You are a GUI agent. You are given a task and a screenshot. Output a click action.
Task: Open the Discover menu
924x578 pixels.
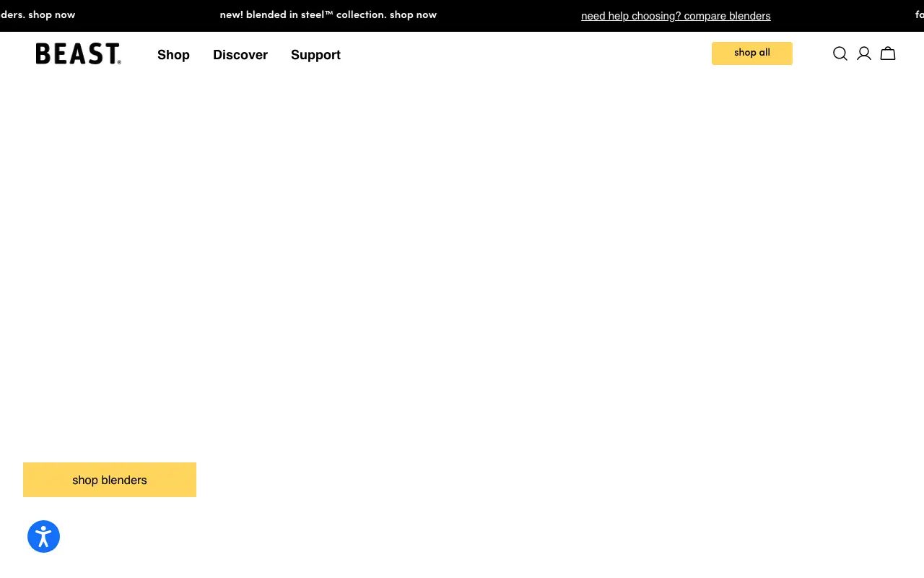(240, 55)
